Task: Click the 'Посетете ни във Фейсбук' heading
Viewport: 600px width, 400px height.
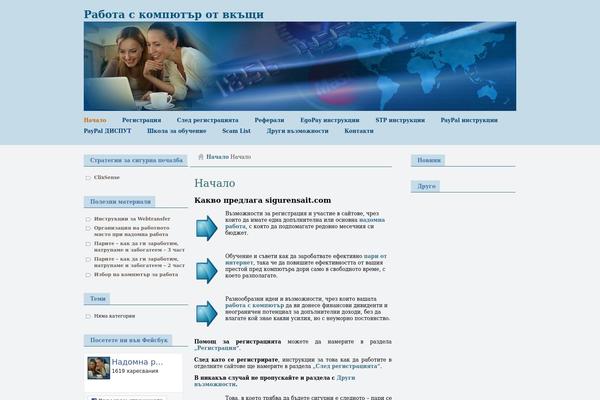Action: (128, 340)
